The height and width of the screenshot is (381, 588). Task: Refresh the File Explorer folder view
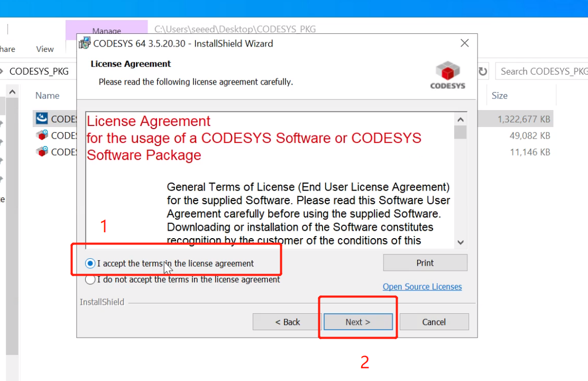483,71
